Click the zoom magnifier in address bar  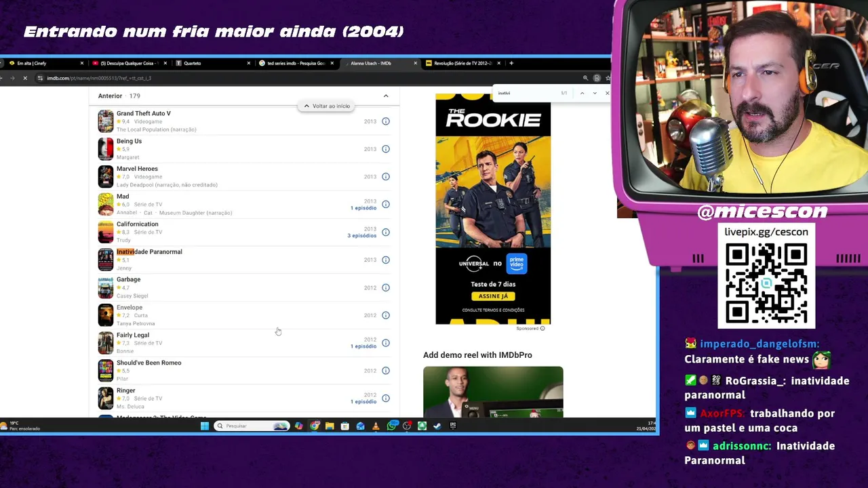585,78
